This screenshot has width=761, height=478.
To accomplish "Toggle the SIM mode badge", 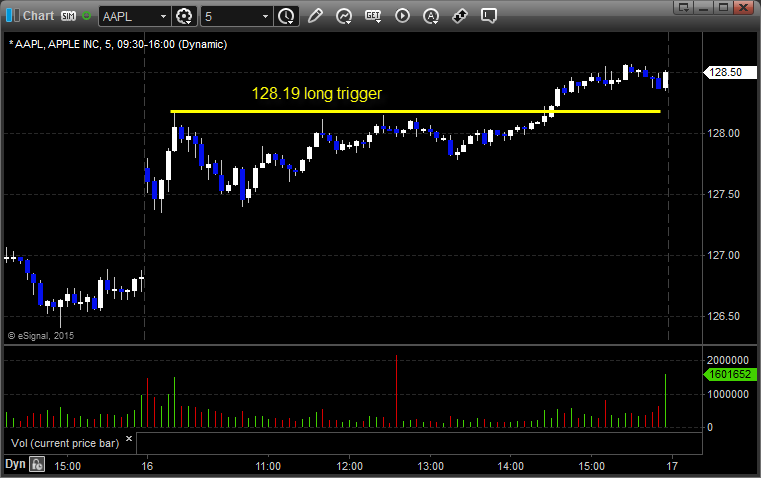I will pyautogui.click(x=68, y=16).
